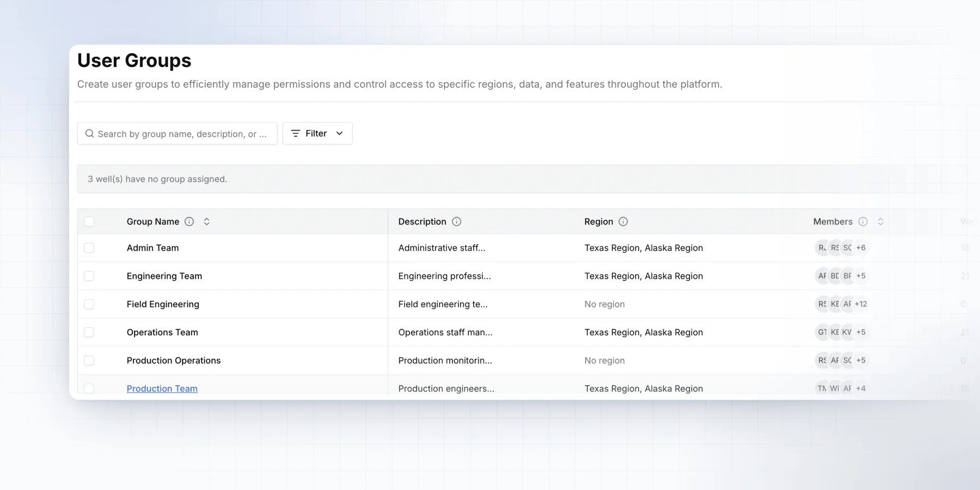Sort by Group Name arrows

(207, 222)
